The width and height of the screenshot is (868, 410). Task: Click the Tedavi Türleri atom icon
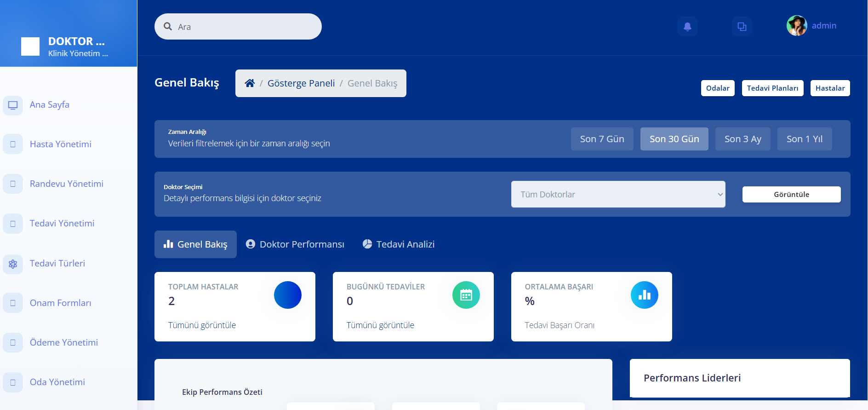(x=13, y=264)
